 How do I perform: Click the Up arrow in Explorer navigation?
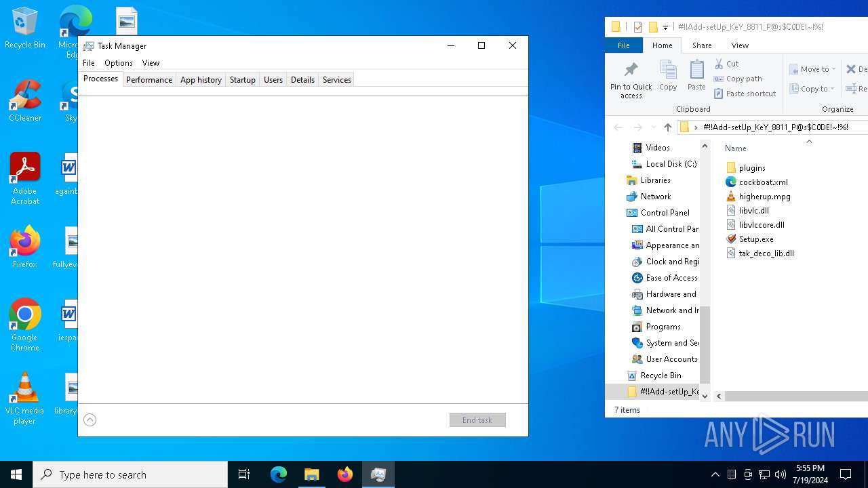668,127
